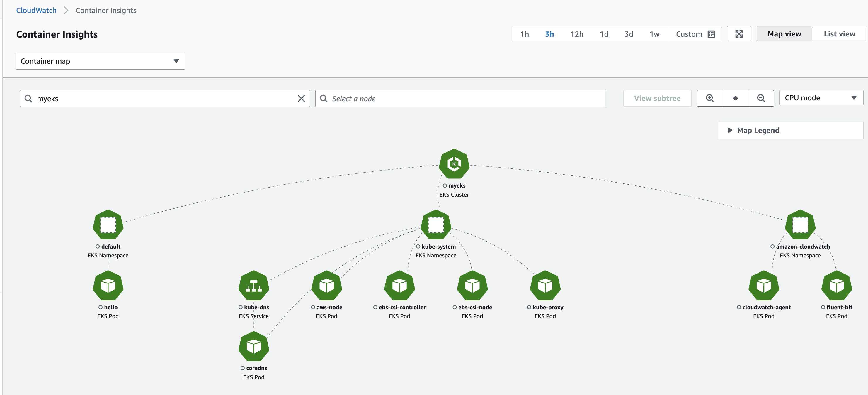Switch to List view
The width and height of the screenshot is (868, 395).
839,34
